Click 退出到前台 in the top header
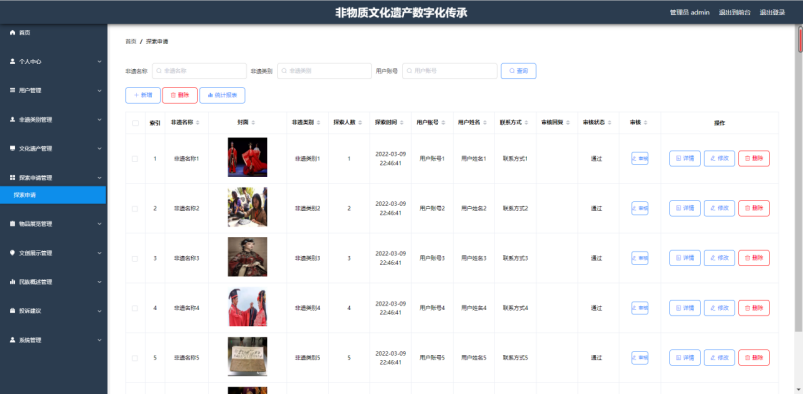The width and height of the screenshot is (803, 394). 734,12
